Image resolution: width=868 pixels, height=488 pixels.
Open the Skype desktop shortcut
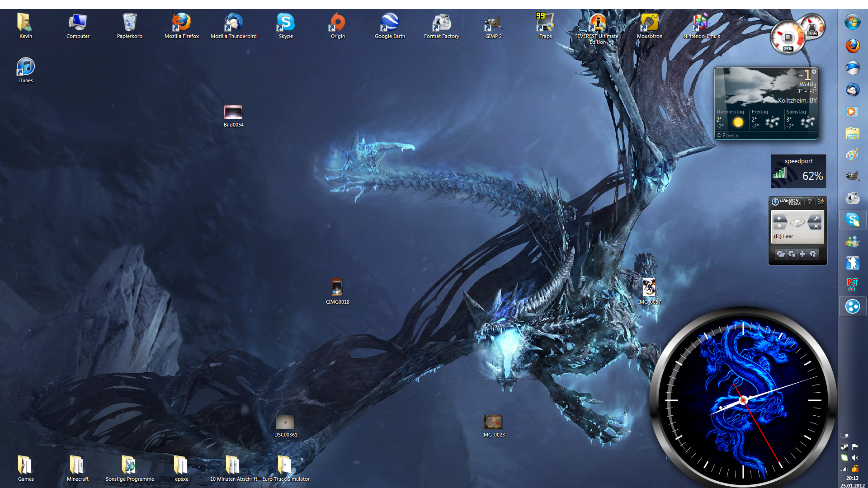[286, 26]
